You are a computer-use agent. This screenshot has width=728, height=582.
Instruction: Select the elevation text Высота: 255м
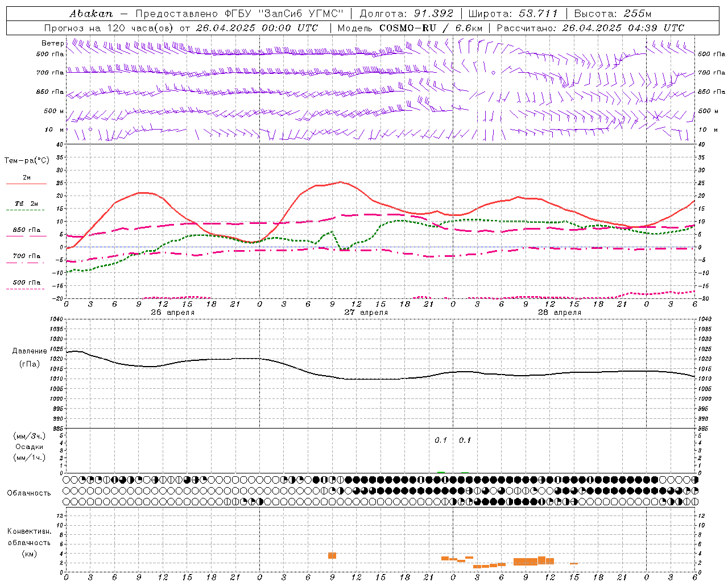point(613,14)
